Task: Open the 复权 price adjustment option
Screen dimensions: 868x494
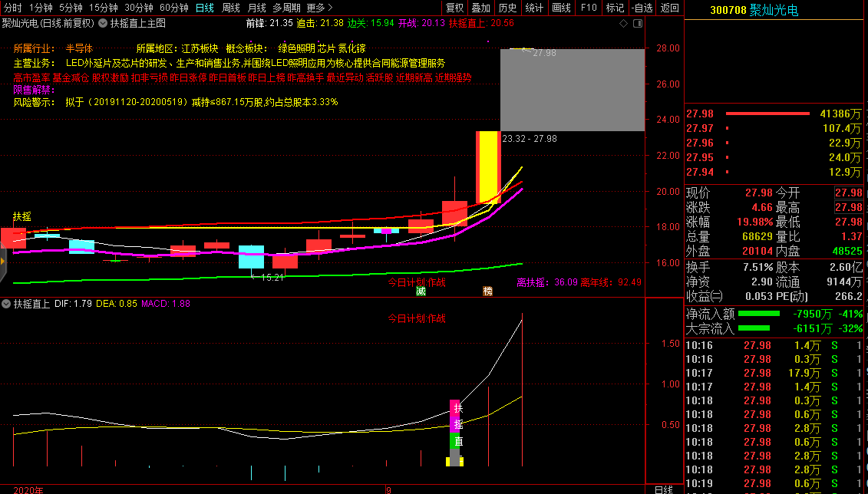Action: [454, 8]
